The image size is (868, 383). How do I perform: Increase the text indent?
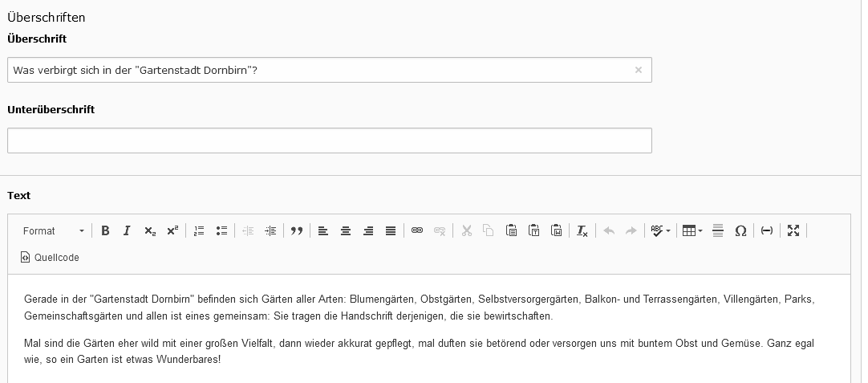pos(270,231)
